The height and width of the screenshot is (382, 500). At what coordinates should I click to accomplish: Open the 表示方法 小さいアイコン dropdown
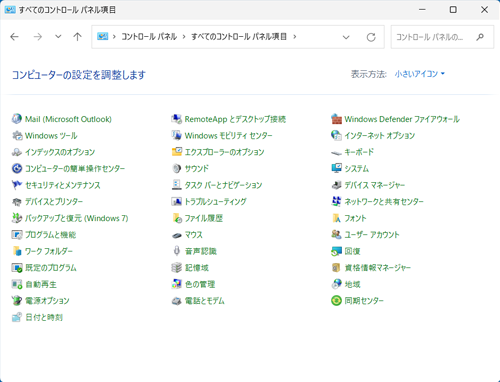[420, 74]
